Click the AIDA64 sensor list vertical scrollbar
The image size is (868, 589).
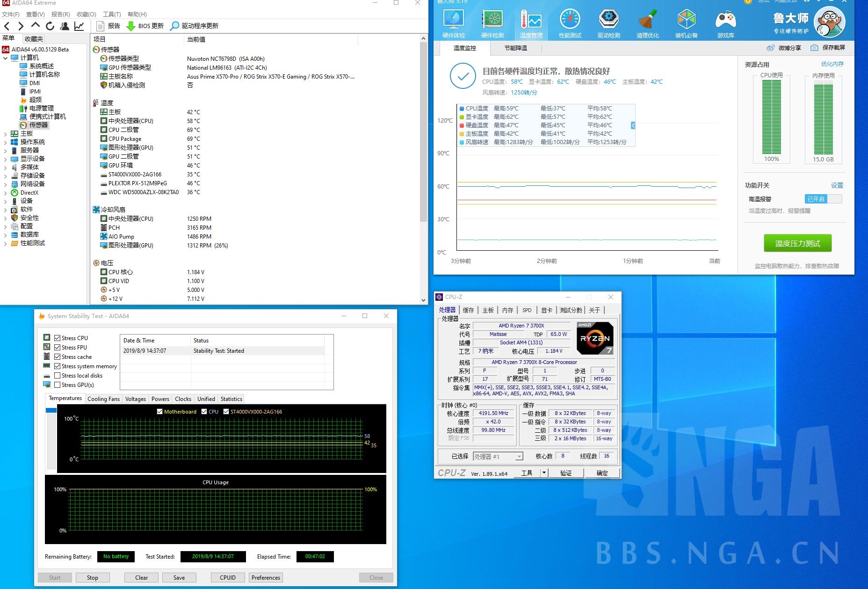[423, 131]
